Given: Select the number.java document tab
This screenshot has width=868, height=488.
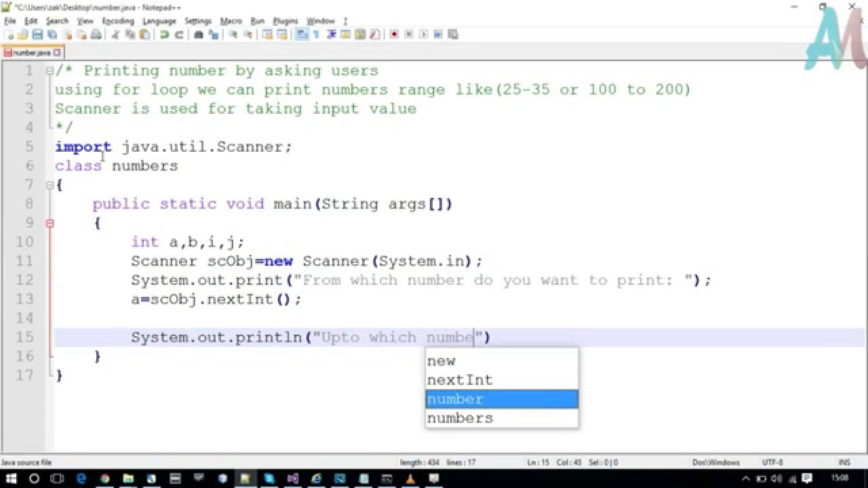Looking at the screenshot, I should 31,52.
